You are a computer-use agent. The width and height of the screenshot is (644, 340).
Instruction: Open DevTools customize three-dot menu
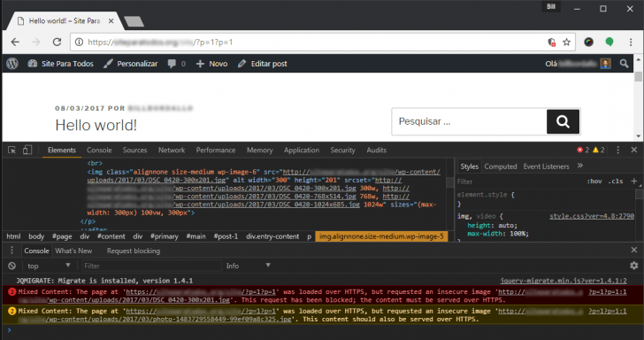617,150
